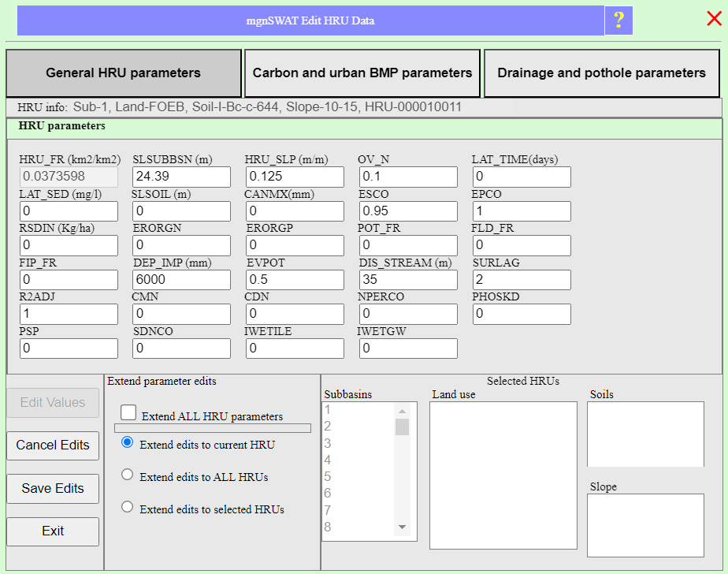Image resolution: width=728 pixels, height=574 pixels.
Task: Click the PHOSKD input field
Action: click(522, 314)
